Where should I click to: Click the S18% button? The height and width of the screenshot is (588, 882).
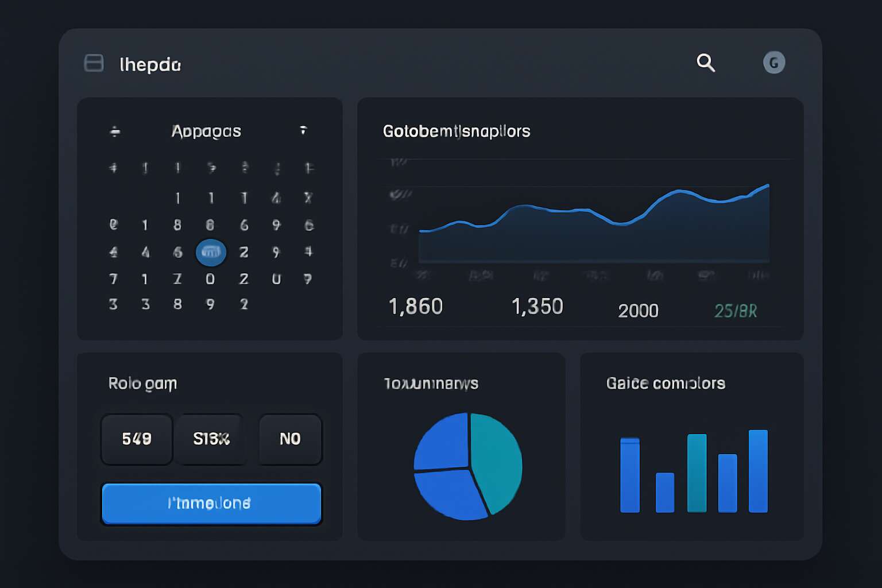coord(211,439)
